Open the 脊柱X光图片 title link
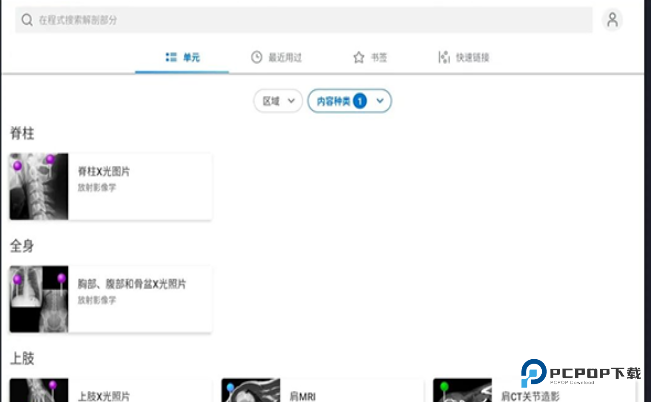The width and height of the screenshot is (651, 402). click(104, 171)
